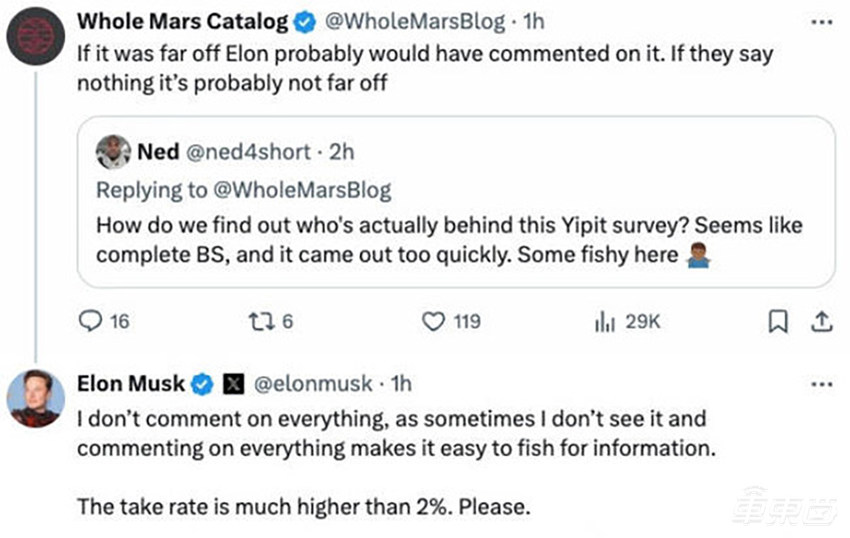Open Whole Mars Catalog display name

pos(183,20)
